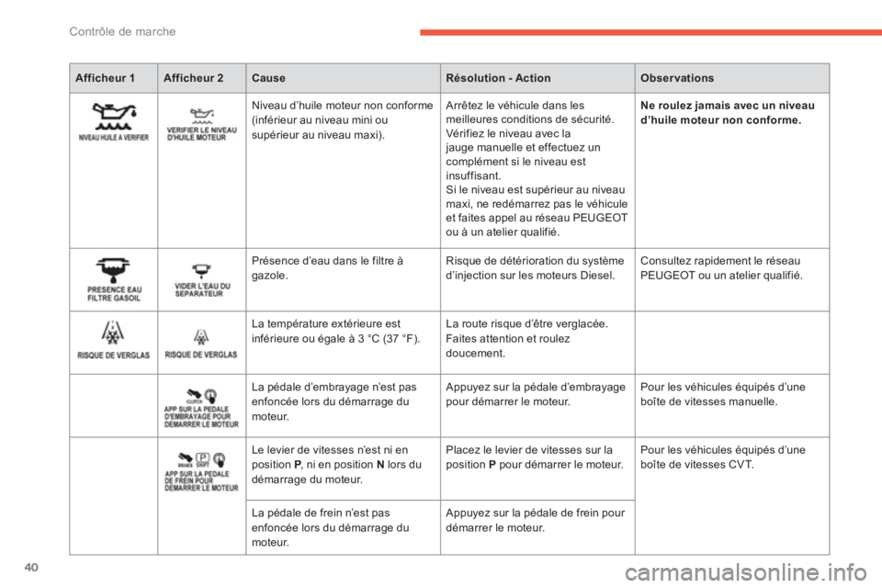Click the bold oil level warning observation text
The height and width of the screenshot is (588, 882).
728,112
